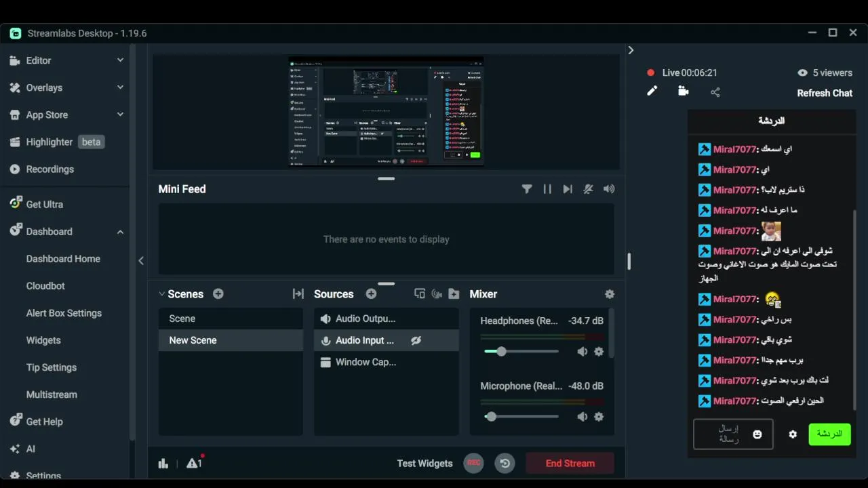Click the sources audio wave icon
The height and width of the screenshot is (488, 868).
437,293
